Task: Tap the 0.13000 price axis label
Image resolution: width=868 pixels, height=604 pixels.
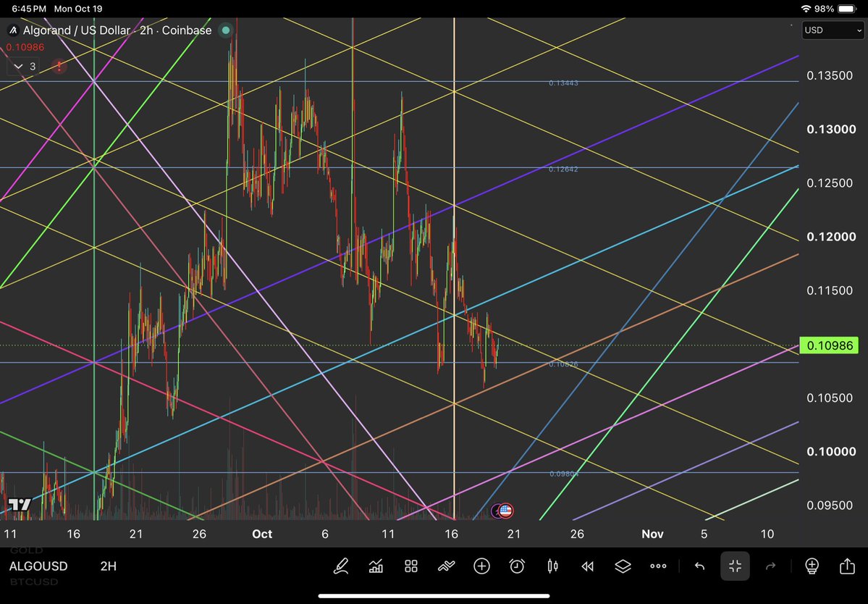Action: coord(831,129)
